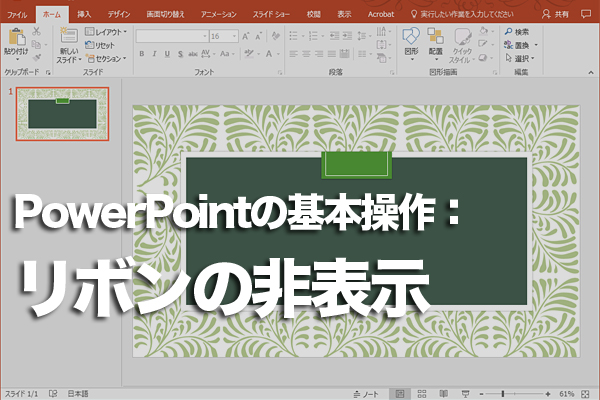Open line spacing options
The image size is (600, 400).
tap(364, 36)
